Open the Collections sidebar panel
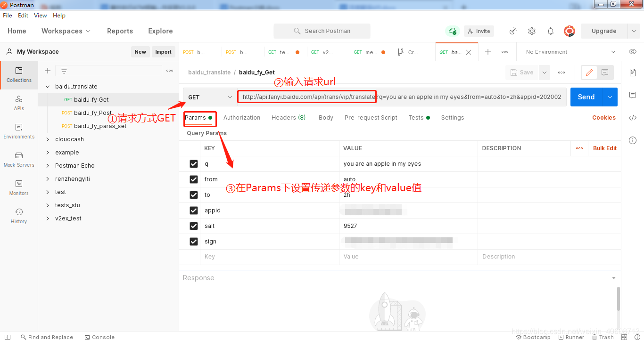Screen dimensions: 644x340 [x=19, y=75]
